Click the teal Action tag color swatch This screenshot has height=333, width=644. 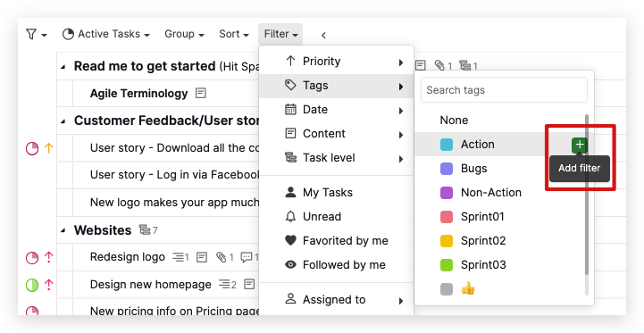click(x=447, y=145)
